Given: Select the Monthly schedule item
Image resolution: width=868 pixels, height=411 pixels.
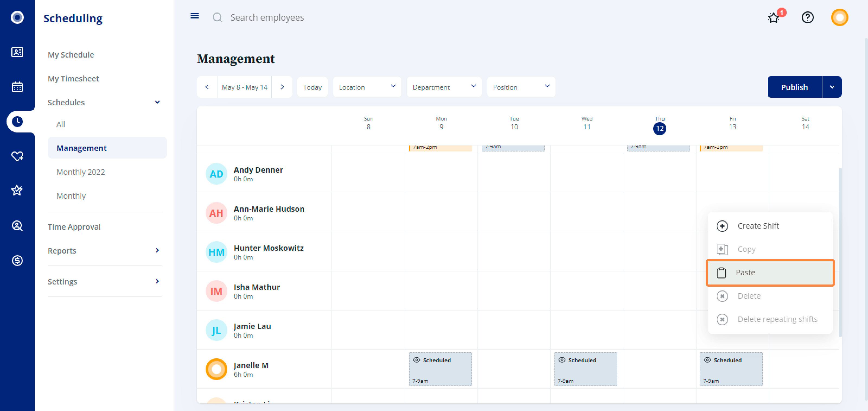Looking at the screenshot, I should point(71,196).
